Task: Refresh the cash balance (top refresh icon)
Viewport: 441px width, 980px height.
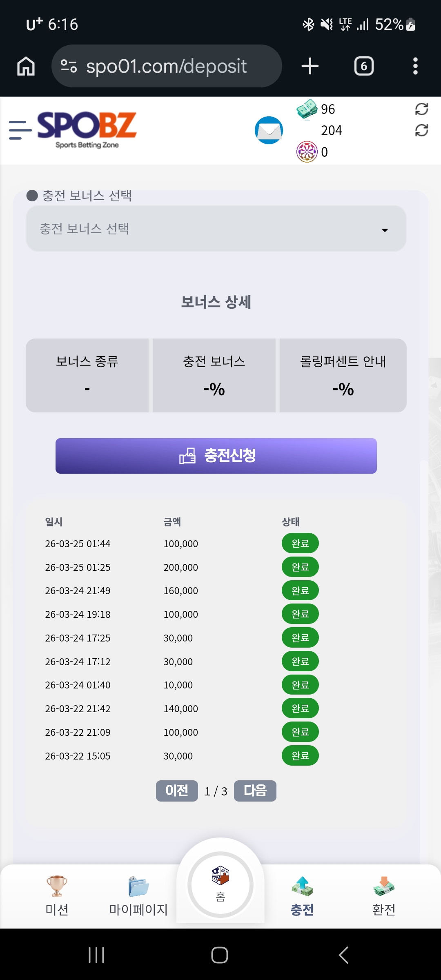Action: pyautogui.click(x=421, y=109)
